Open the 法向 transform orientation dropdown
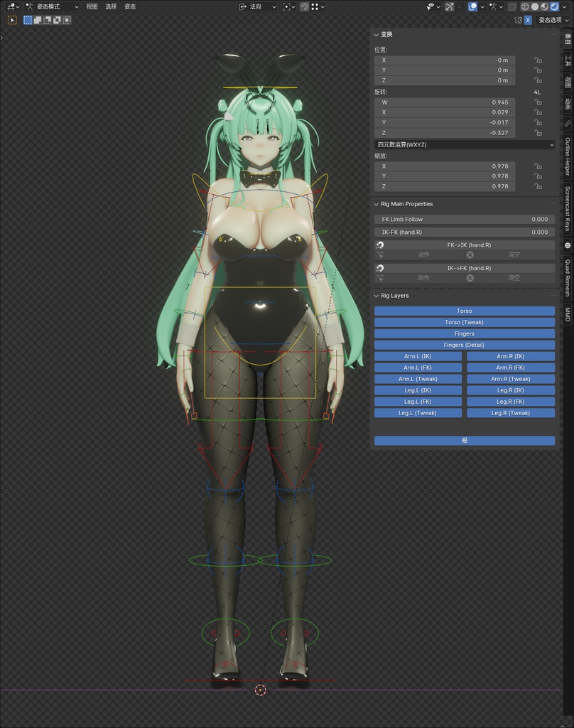This screenshot has height=728, width=574. pos(257,6)
